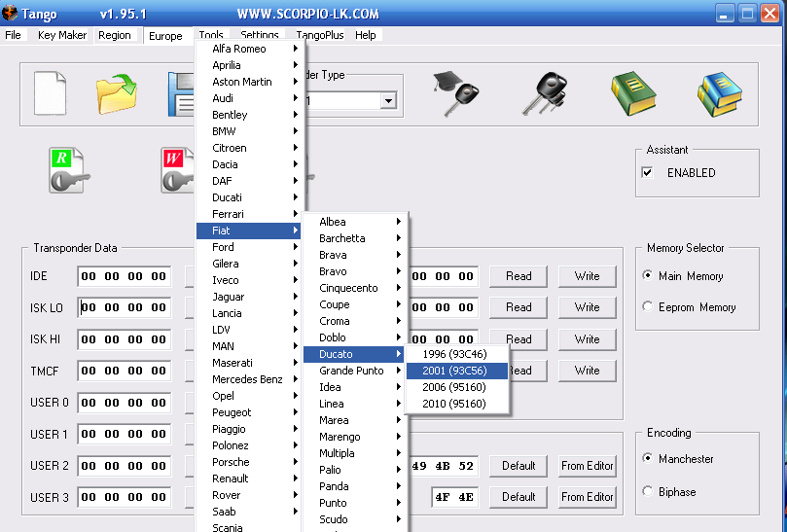Click the bunch of black keys icon
787x532 pixels.
pyautogui.click(x=545, y=93)
